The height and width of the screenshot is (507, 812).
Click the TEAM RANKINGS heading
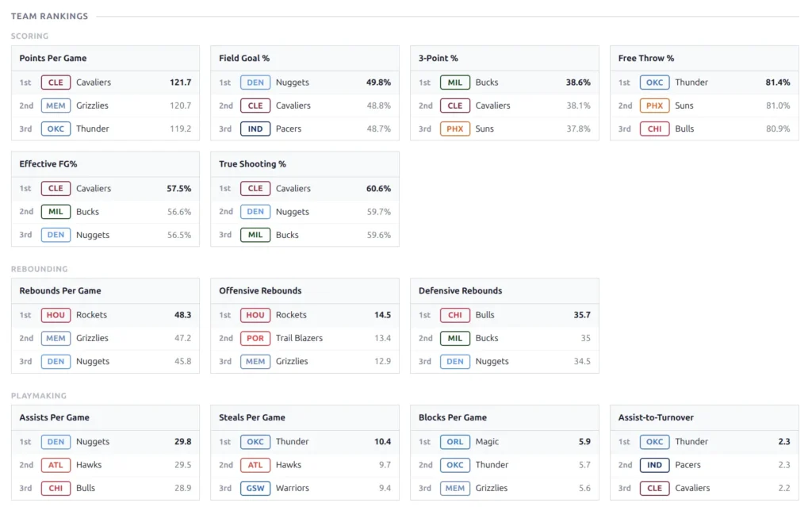coord(50,16)
